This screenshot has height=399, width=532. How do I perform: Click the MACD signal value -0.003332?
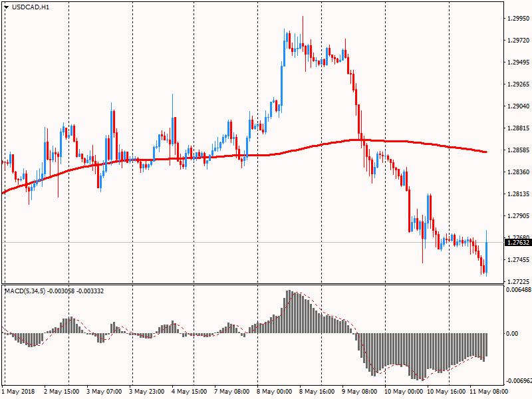click(90, 291)
